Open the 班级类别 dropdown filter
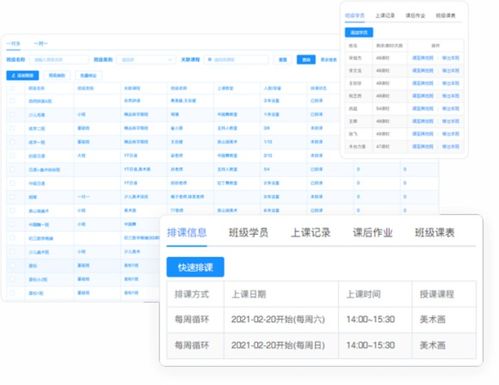Viewport: 499px width, 385px height. (146, 60)
